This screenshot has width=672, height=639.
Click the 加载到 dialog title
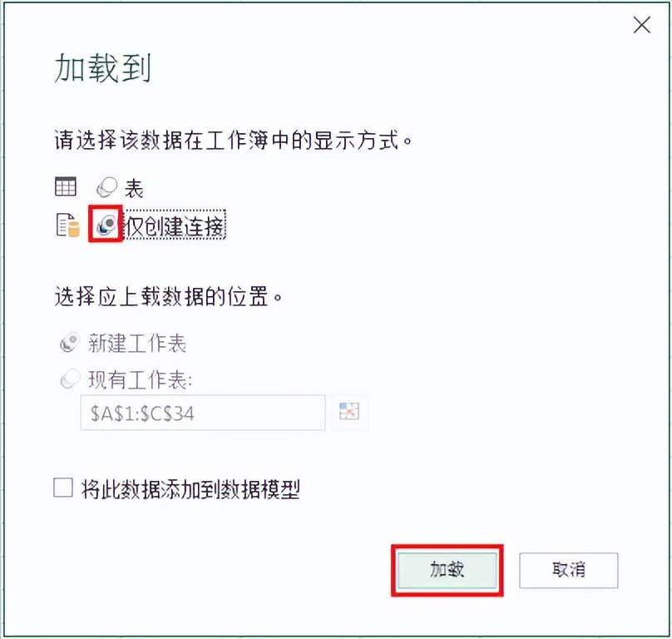coord(103,67)
